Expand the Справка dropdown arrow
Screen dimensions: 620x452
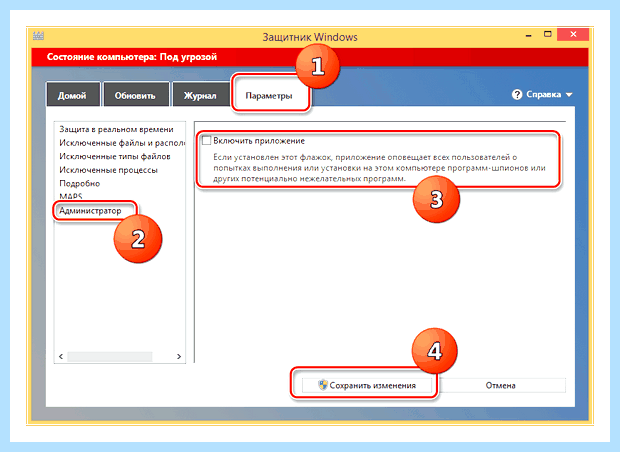coord(569,95)
